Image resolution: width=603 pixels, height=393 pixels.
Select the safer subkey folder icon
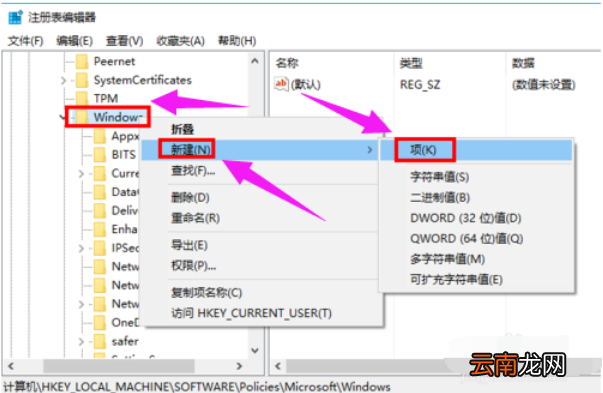click(x=100, y=341)
